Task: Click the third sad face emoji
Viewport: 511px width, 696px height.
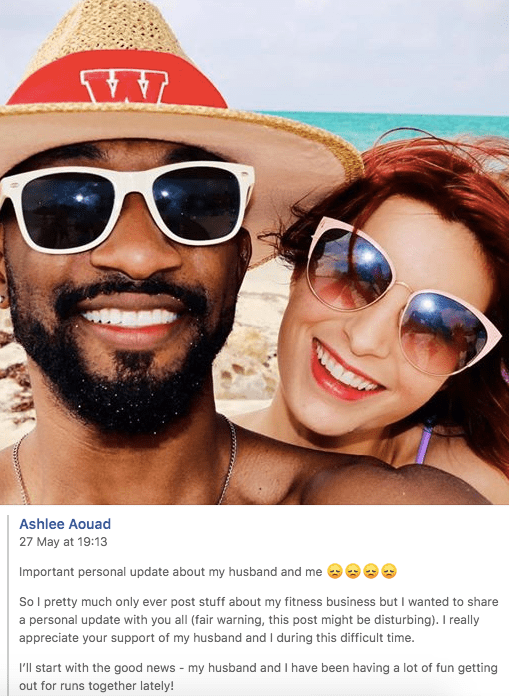Action: tap(370, 571)
